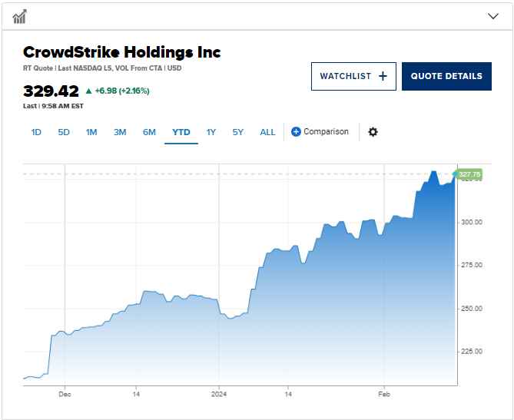Select the 1D time range
Viewport: 514px width, 420px height.
[x=36, y=132]
